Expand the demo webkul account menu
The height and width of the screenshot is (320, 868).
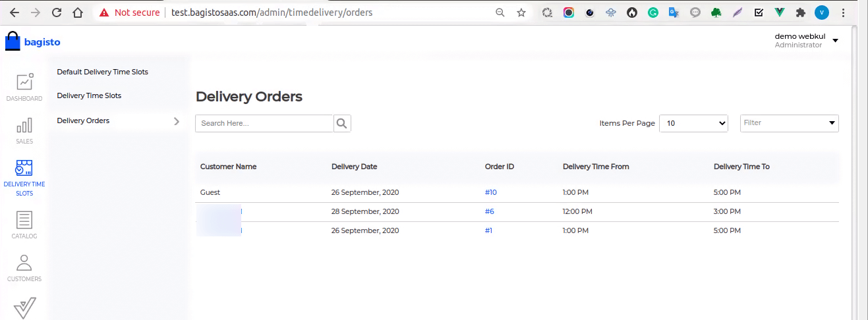point(836,41)
